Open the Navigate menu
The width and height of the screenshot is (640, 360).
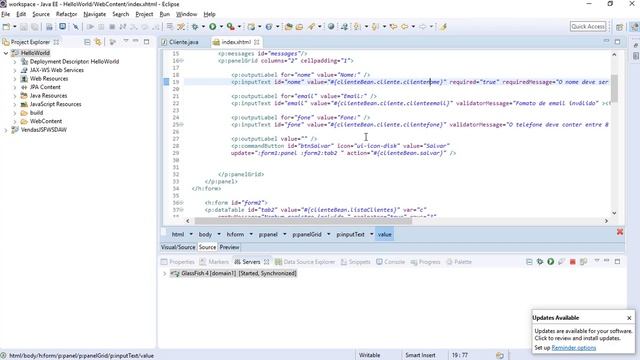pyautogui.click(x=94, y=14)
